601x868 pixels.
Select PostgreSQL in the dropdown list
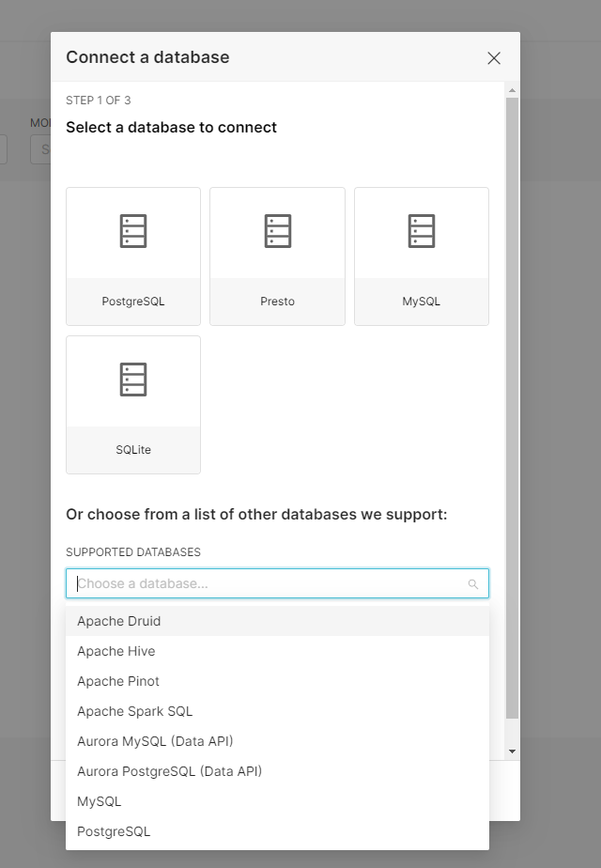point(114,831)
